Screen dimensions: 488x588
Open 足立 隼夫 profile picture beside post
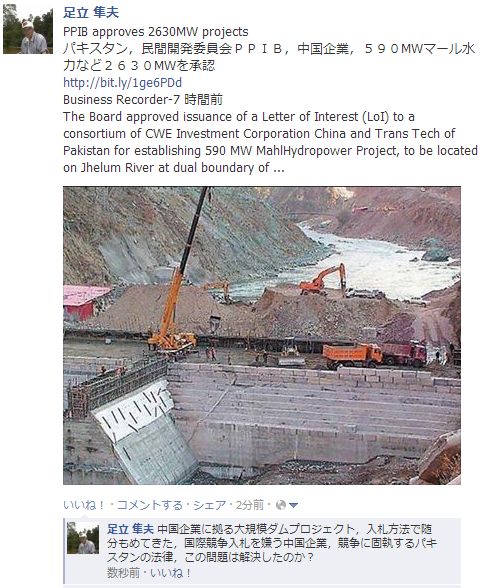pos(28,29)
